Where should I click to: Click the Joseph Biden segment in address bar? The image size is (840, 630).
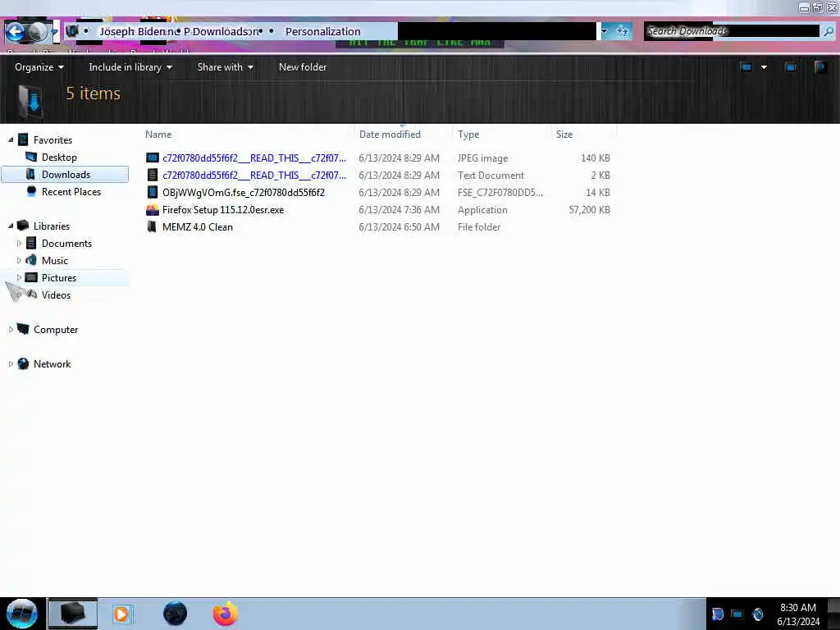[132, 32]
